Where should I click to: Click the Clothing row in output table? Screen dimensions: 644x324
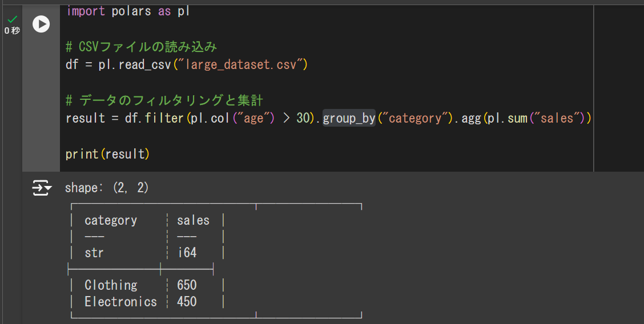[x=111, y=285]
